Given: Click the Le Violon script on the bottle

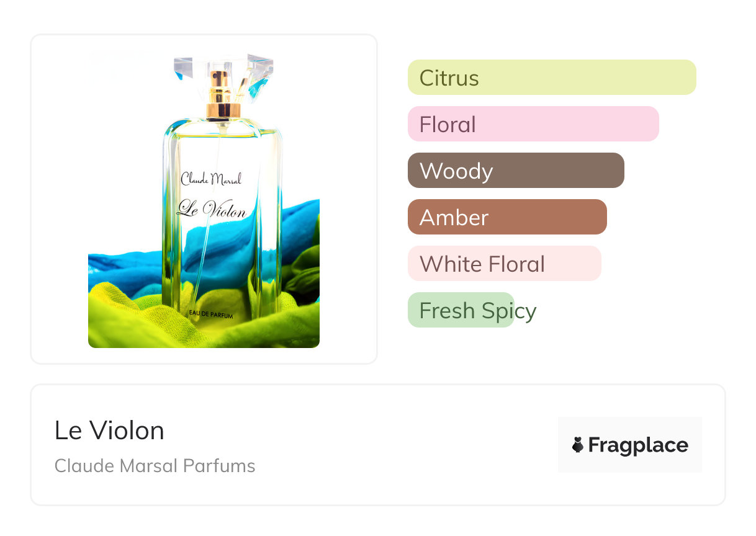Looking at the screenshot, I should (211, 208).
